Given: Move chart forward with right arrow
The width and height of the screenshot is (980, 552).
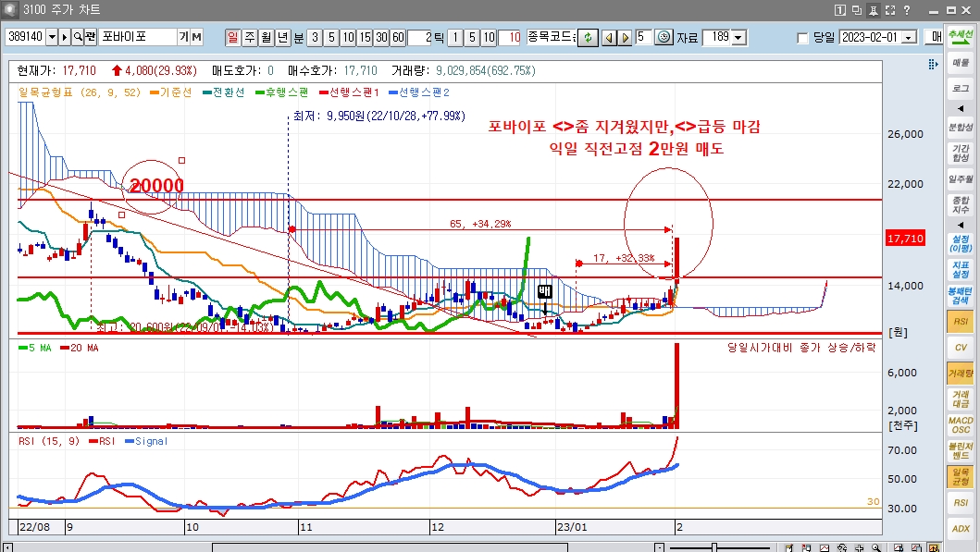Looking at the screenshot, I should tap(625, 38).
